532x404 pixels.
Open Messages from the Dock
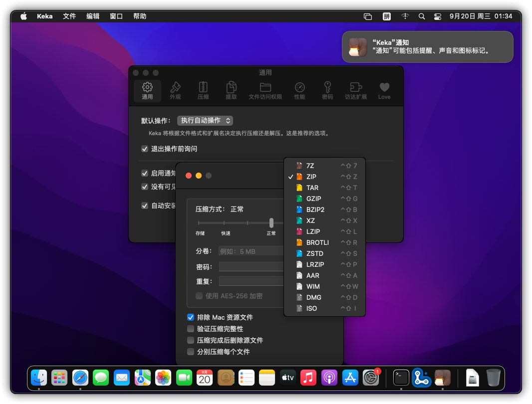(x=101, y=378)
